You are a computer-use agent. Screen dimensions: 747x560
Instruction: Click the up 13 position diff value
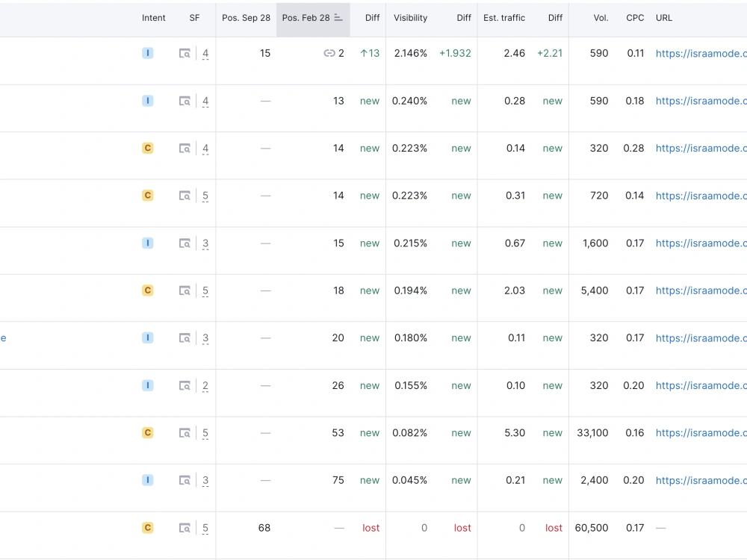(x=370, y=53)
